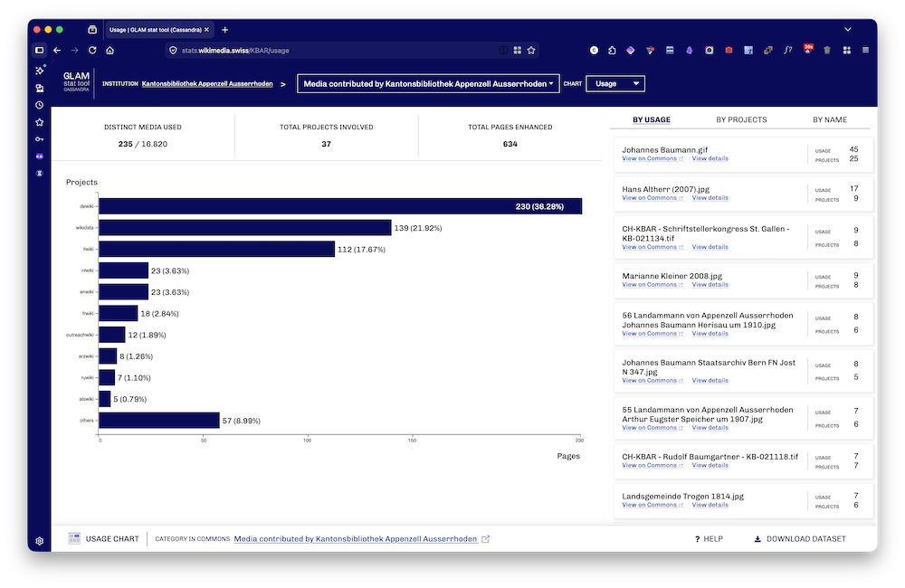Open the AI sparkle sidebar tool

coord(39,71)
